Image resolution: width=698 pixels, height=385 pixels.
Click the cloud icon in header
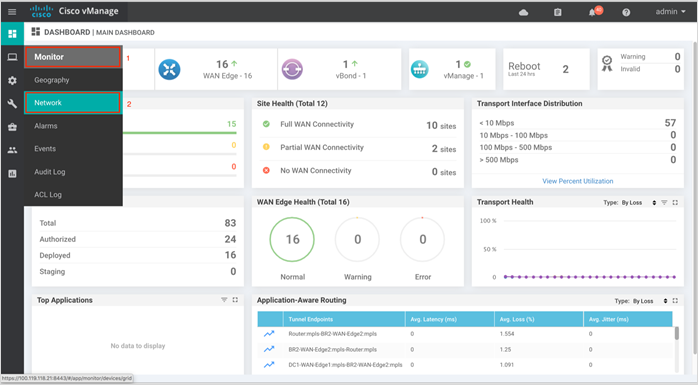tap(524, 12)
